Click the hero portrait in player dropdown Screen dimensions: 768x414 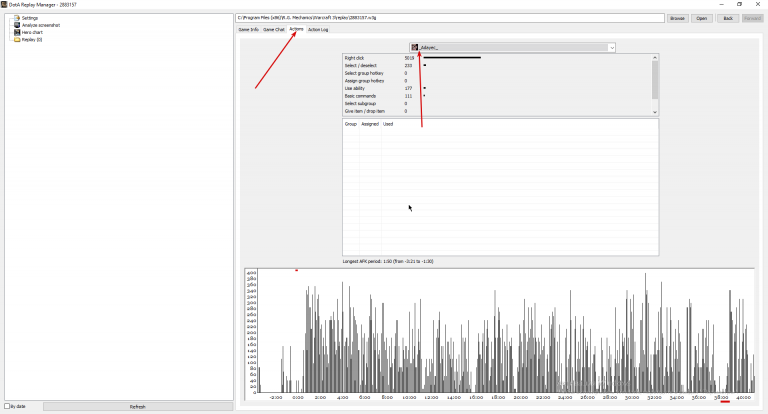(415, 48)
